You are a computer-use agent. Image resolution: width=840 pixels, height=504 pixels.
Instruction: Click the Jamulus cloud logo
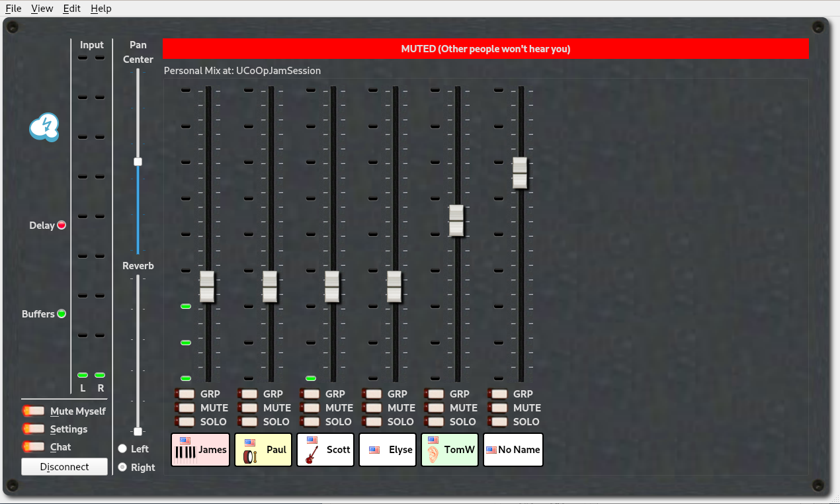coord(44,127)
